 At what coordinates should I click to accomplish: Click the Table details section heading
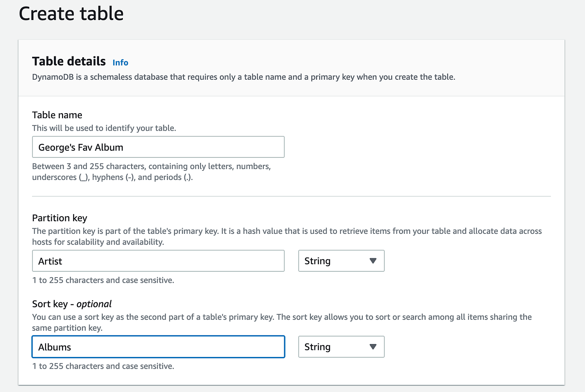pos(69,61)
